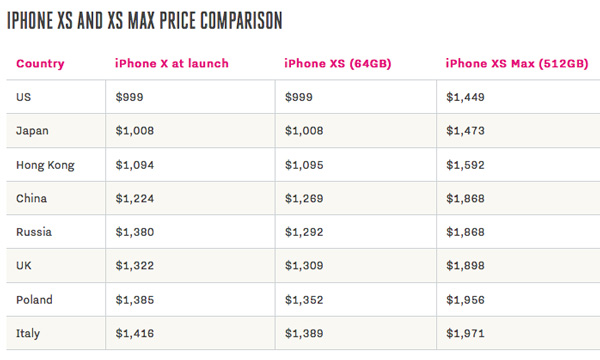Click the iPhone XS (64GB) column header
600x360 pixels.
(338, 64)
